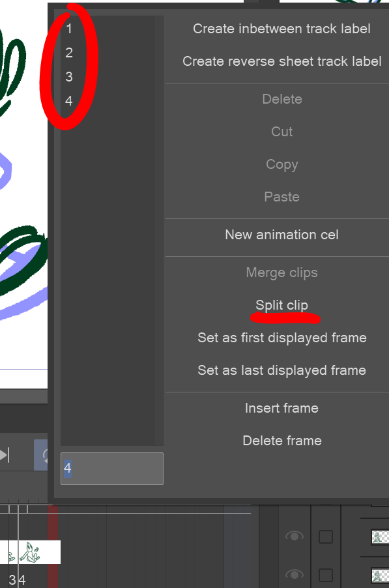Select "Set as first displayed frame"

pos(282,338)
